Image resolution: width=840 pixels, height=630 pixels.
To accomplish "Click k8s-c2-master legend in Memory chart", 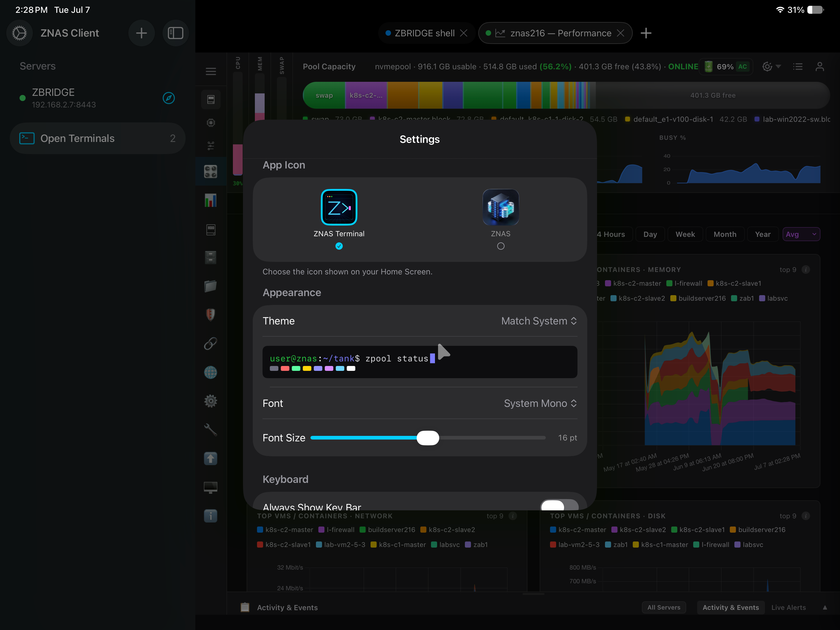I will click(x=633, y=283).
